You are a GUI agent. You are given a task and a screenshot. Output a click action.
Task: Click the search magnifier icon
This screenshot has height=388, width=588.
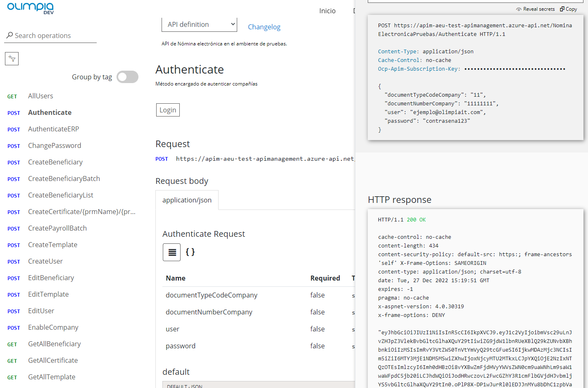tap(10, 36)
